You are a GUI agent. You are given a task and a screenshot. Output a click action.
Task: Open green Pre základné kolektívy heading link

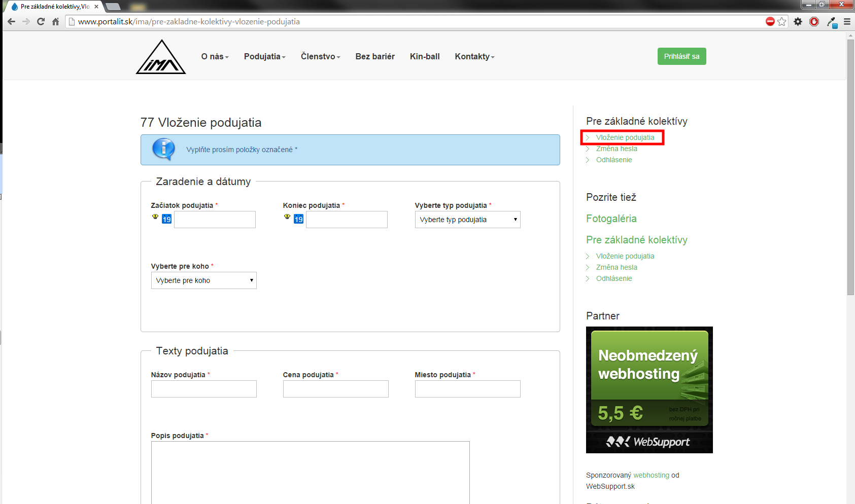(x=636, y=240)
